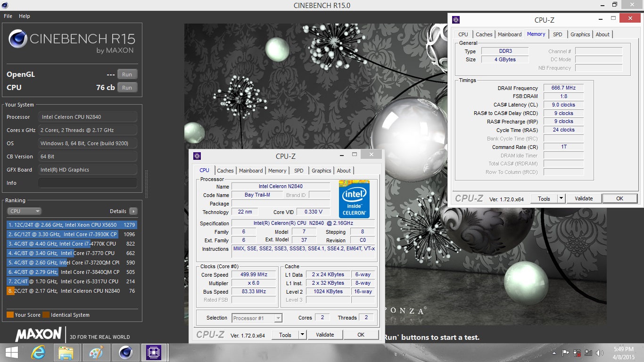The width and height of the screenshot is (644, 362).
Task: Expand Tools dropdown arrow in Memory CPU-Z
Action: coord(561,198)
